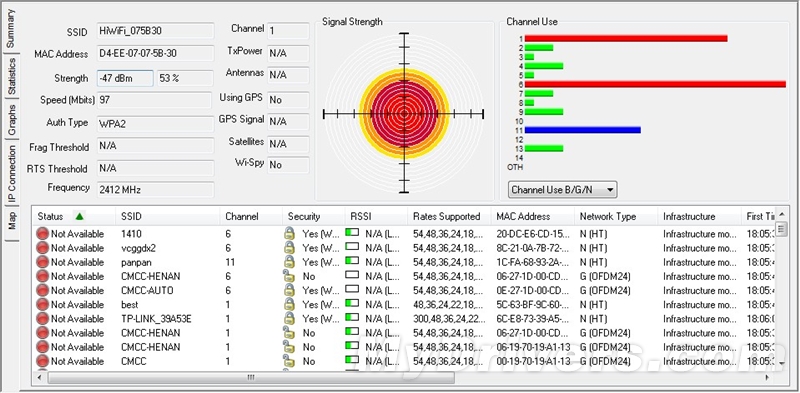Click the green sort arrow in the Status header
The width and height of the screenshot is (800, 393).
pos(79,216)
